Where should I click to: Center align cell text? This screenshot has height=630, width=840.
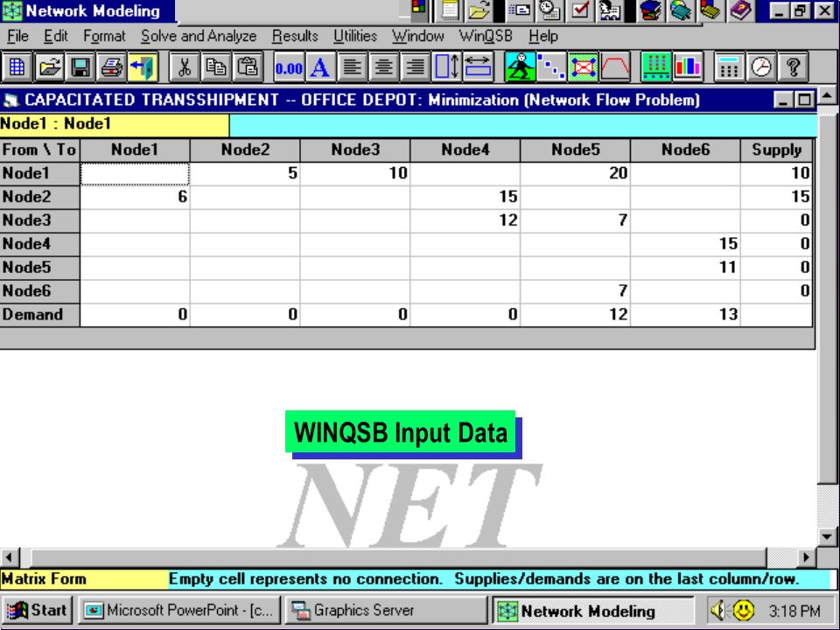click(x=383, y=67)
